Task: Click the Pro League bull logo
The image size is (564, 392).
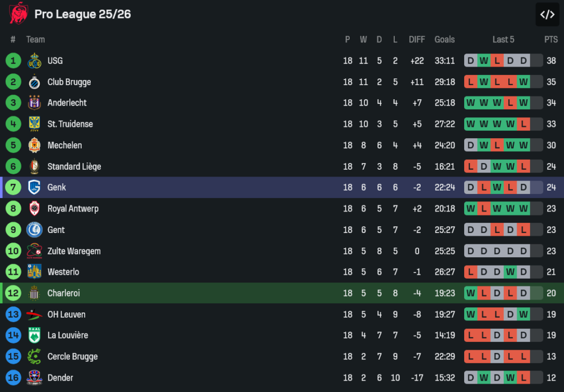Action: [19, 14]
